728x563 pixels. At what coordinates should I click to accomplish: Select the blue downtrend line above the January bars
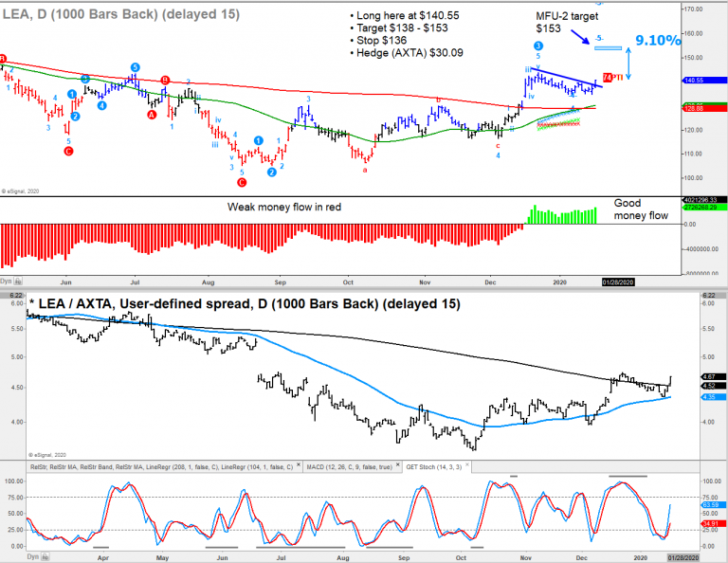click(567, 78)
